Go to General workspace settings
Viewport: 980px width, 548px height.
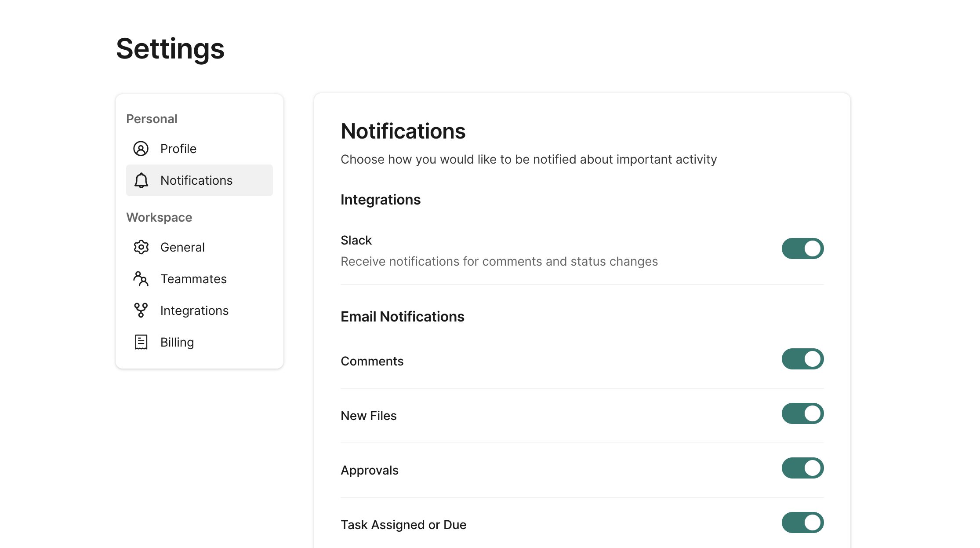[182, 247]
